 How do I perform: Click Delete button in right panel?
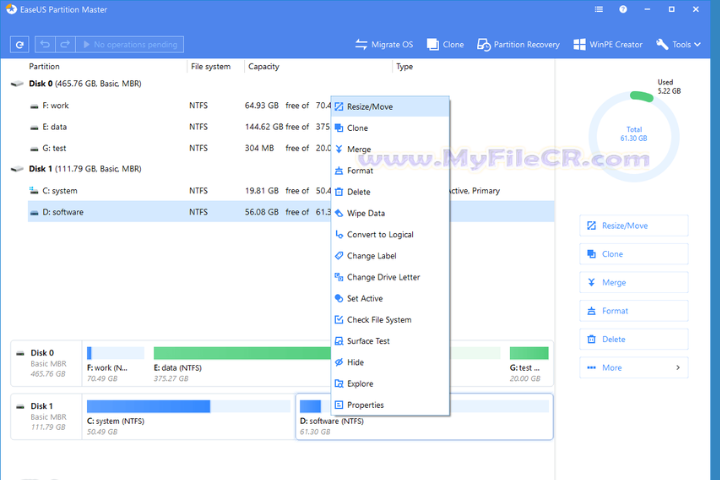[x=634, y=339]
